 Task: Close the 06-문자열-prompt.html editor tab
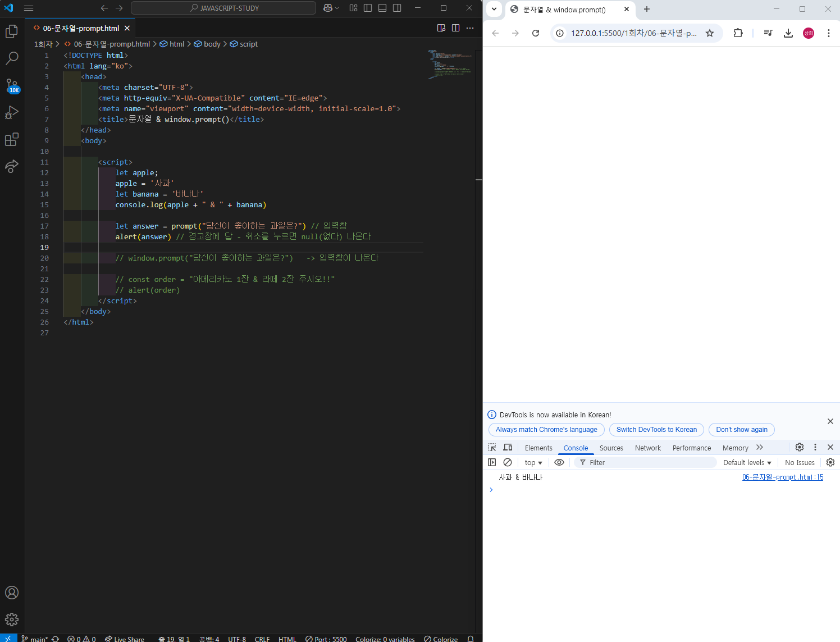[x=127, y=28]
